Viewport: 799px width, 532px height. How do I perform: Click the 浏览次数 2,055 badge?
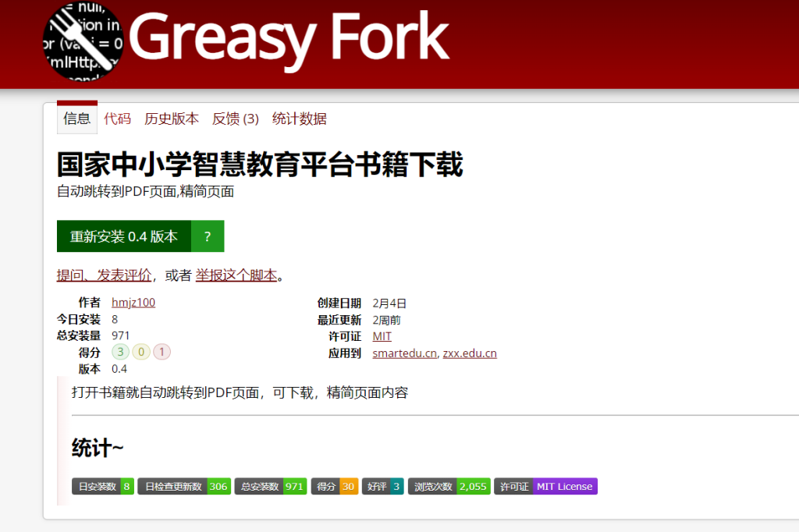[x=449, y=486]
